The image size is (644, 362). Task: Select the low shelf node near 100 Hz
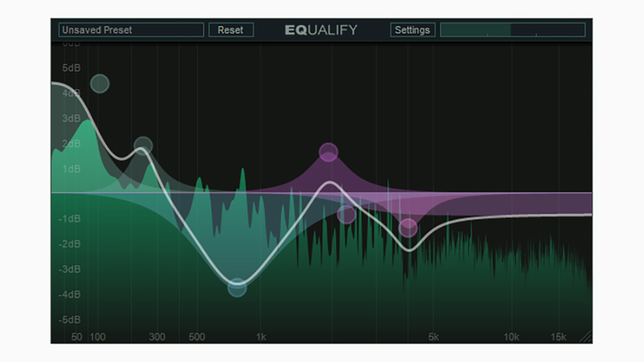(100, 84)
